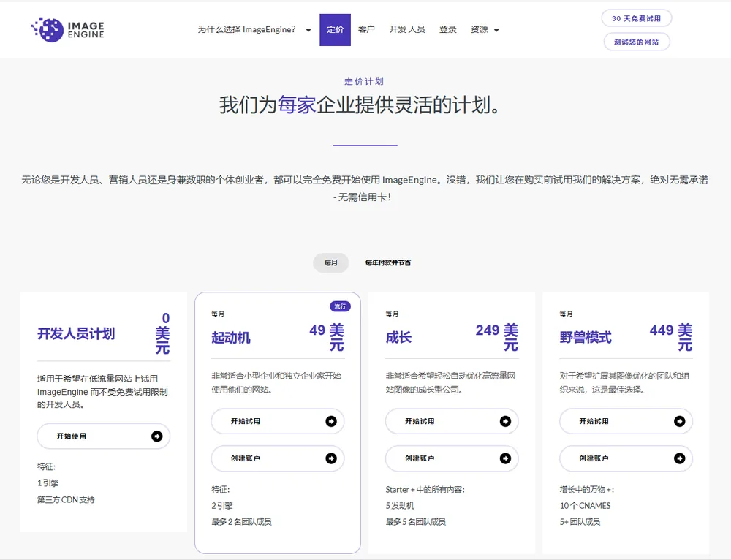The height and width of the screenshot is (560, 731).
Task: Click the arrow icon on 成长's 创建账户 button
Action: click(x=504, y=458)
